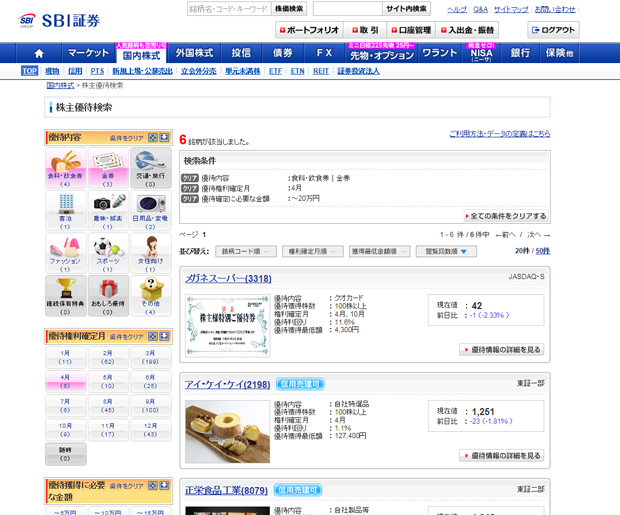
Task: Select the fashion category icon
Action: coord(66,253)
